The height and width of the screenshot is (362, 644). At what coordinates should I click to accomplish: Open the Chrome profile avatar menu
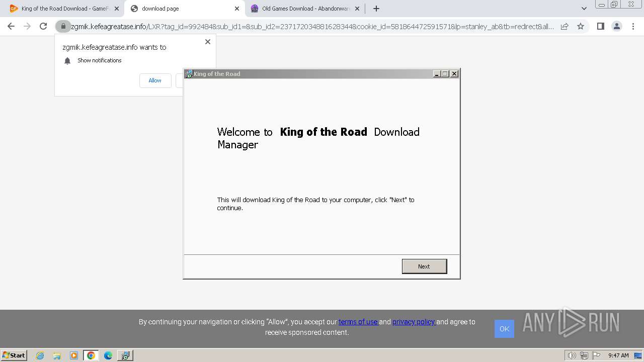[616, 26]
